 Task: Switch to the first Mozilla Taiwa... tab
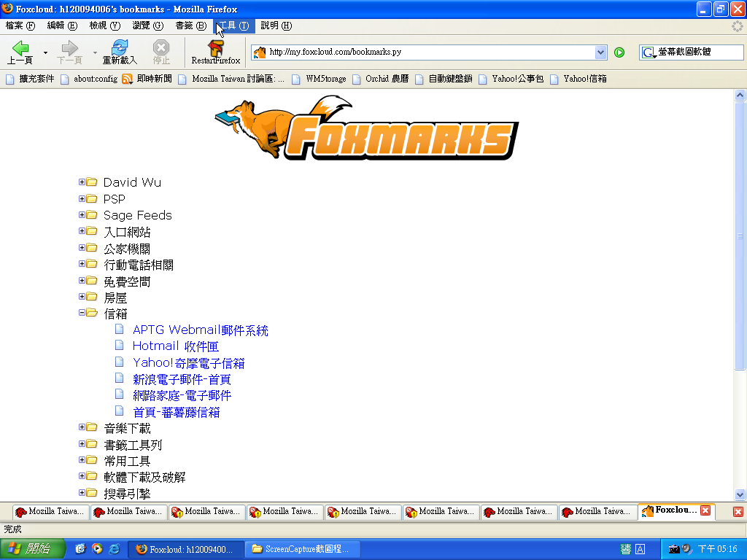tap(50, 511)
